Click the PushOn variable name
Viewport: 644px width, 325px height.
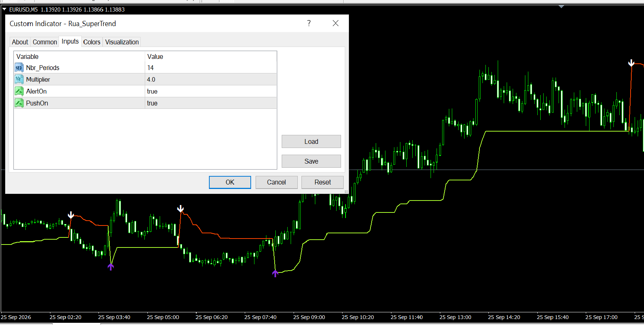[x=37, y=103]
